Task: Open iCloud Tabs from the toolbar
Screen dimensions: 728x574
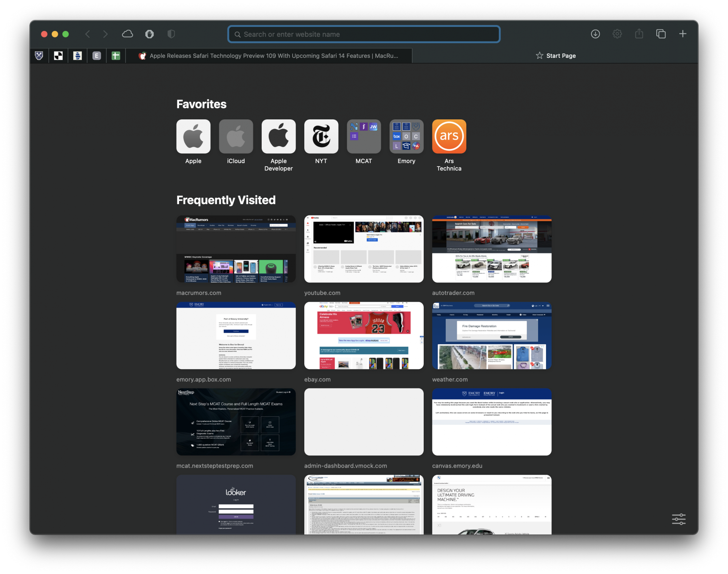Action: coord(127,34)
